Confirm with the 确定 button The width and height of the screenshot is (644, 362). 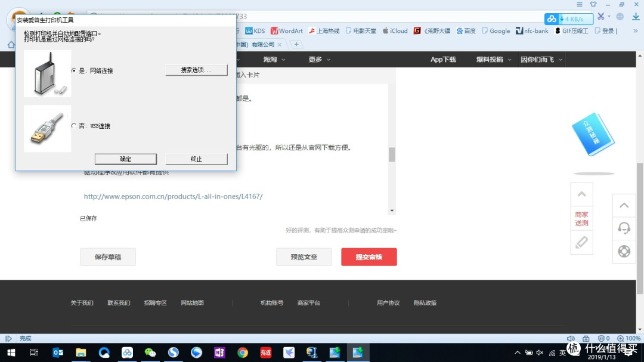tap(126, 159)
